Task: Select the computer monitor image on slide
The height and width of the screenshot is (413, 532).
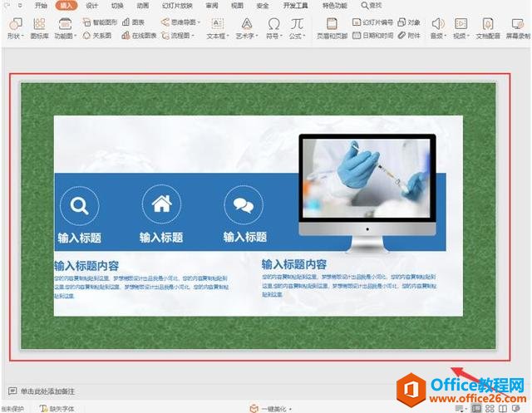Action: (367, 194)
